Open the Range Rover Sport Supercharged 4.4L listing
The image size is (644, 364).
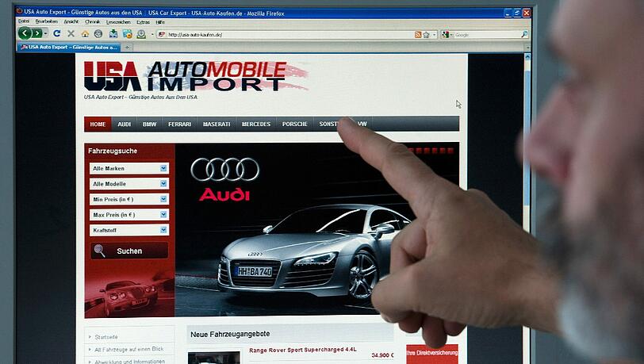pos(303,350)
